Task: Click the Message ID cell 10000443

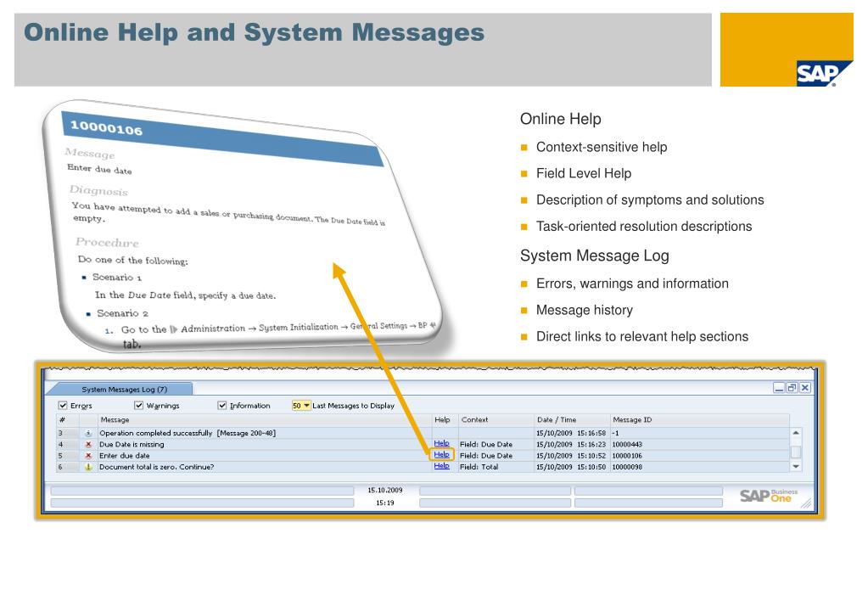Action: tap(627, 444)
